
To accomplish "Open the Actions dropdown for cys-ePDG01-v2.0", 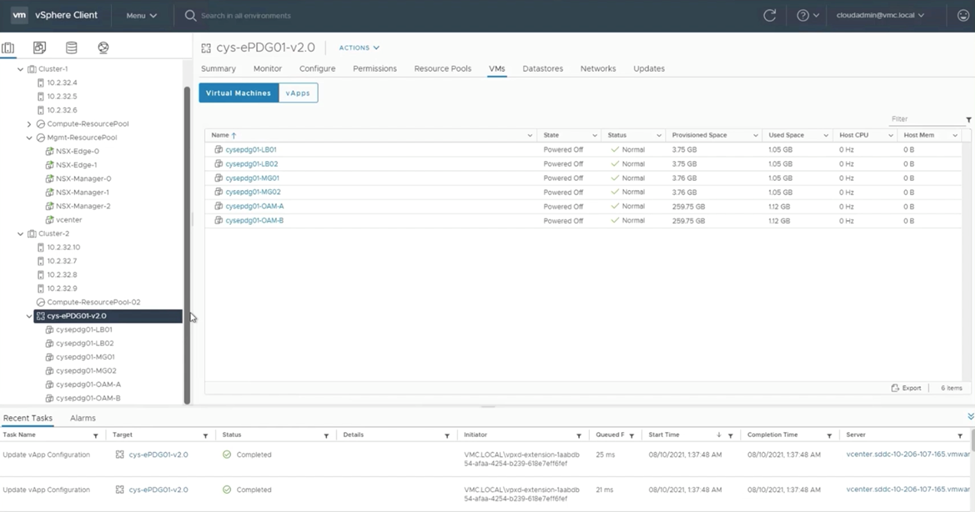I will pyautogui.click(x=359, y=48).
